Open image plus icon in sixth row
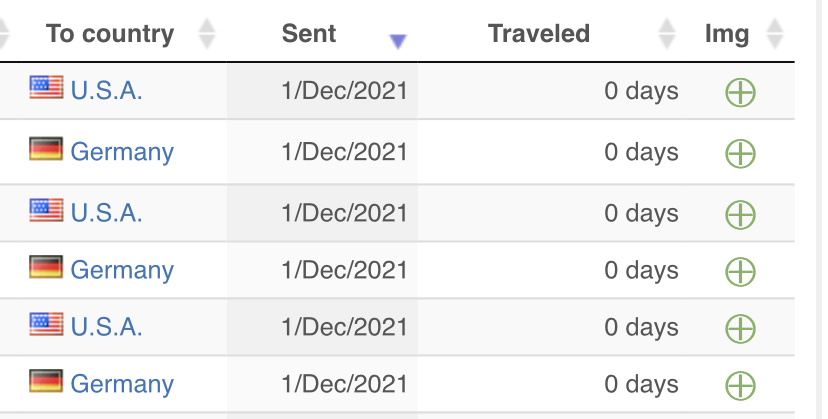Image resolution: width=828 pixels, height=419 pixels. (740, 386)
